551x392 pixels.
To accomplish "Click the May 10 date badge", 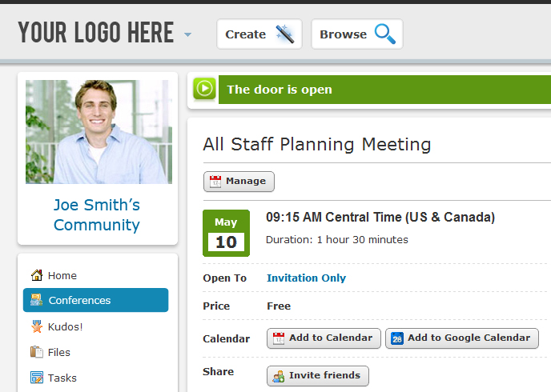I will [x=227, y=233].
